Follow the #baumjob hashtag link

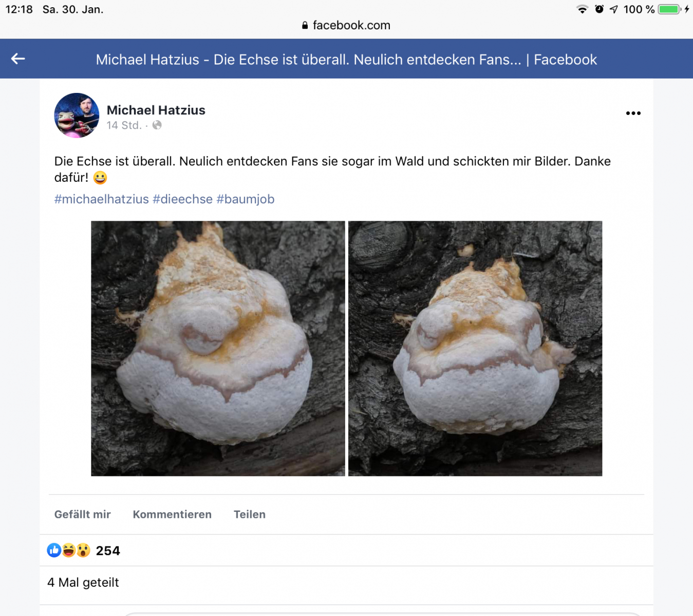click(246, 199)
